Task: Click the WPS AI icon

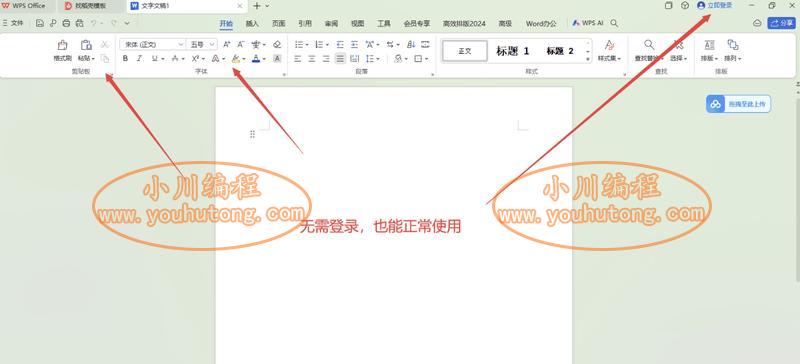Action: point(576,23)
